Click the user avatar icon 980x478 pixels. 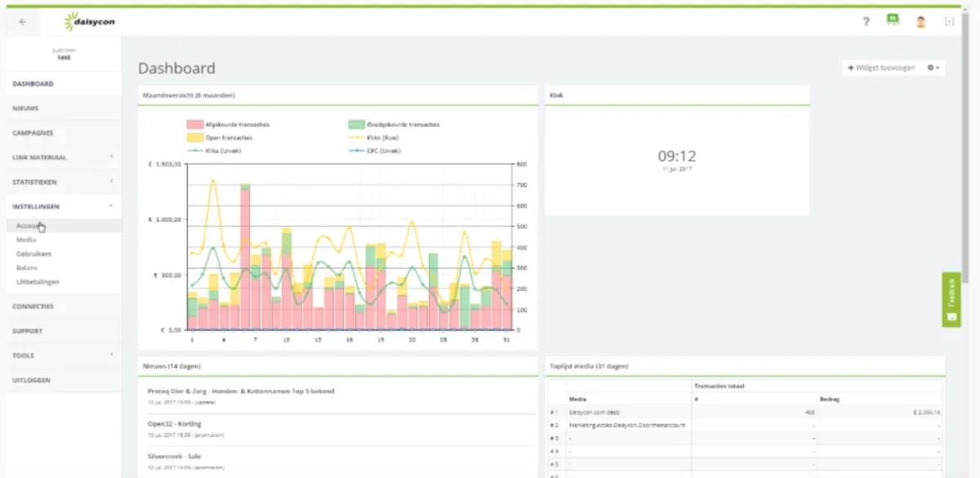tap(921, 22)
